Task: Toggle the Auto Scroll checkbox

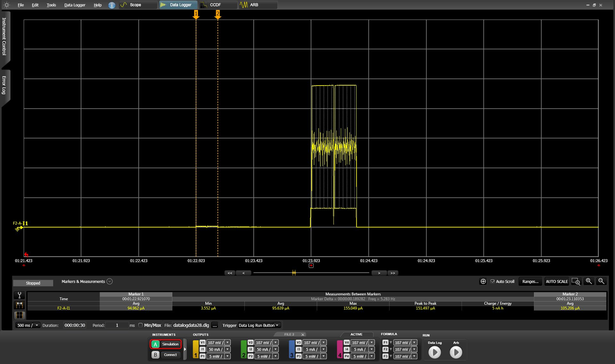Action: tap(492, 282)
